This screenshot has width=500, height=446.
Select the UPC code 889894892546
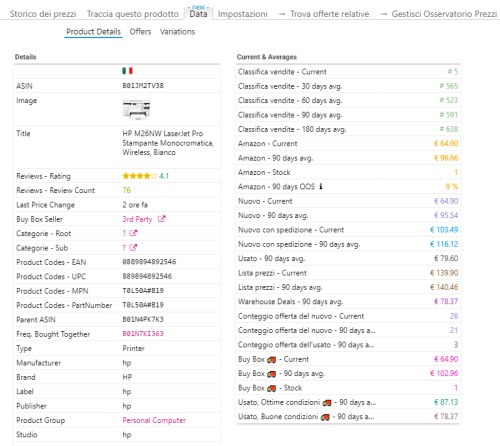[147, 276]
